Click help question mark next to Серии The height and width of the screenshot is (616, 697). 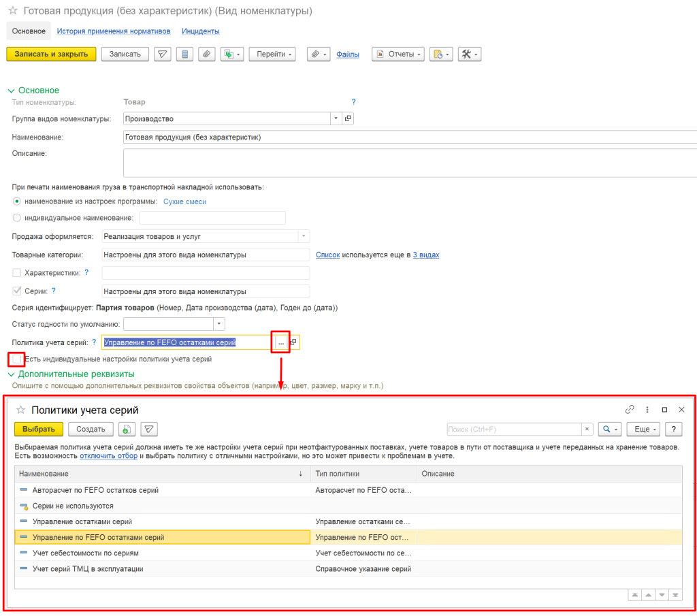coord(54,291)
